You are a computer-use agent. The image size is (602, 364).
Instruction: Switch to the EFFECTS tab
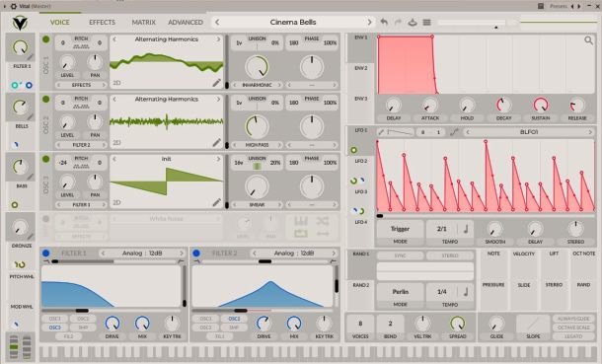point(102,23)
